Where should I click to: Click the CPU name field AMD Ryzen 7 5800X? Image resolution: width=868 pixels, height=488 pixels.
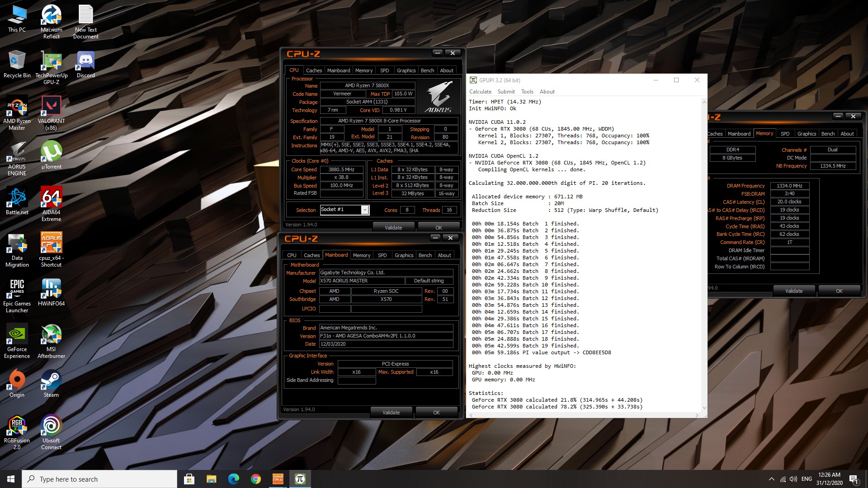coord(367,85)
